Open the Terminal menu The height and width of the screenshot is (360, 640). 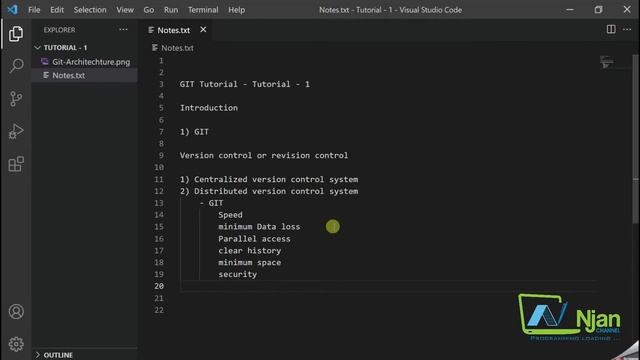[x=203, y=10]
